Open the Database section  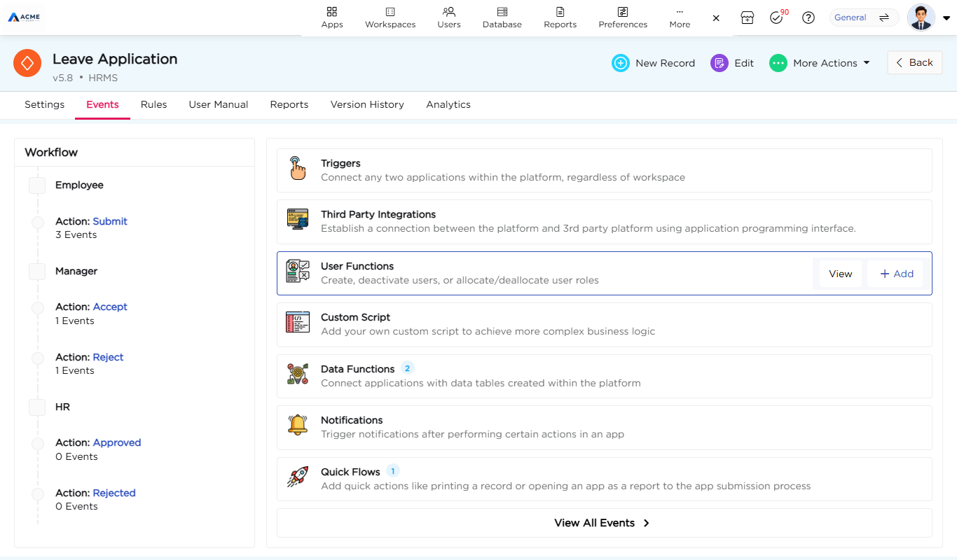click(502, 17)
